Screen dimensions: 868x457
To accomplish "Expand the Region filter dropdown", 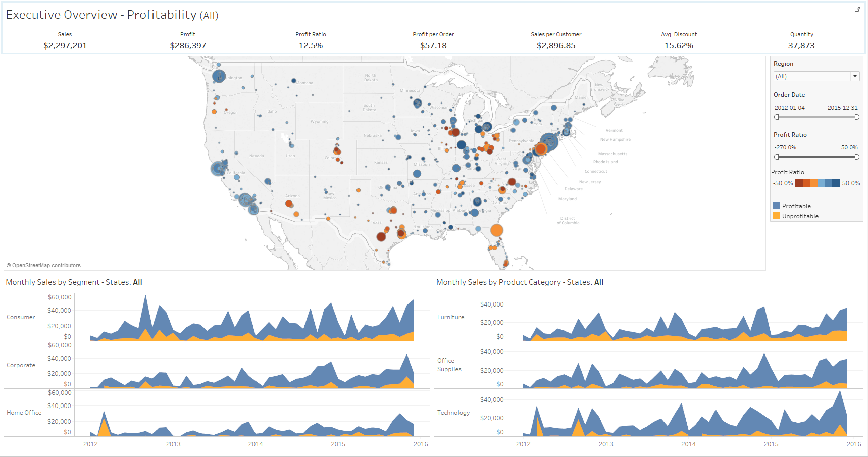I will pyautogui.click(x=855, y=76).
